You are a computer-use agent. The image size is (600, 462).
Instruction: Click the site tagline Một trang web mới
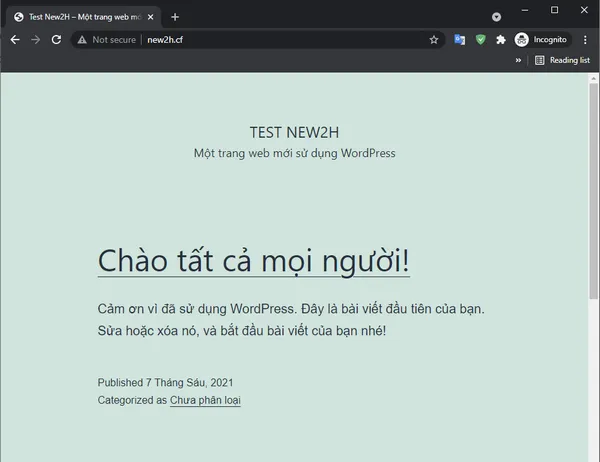tap(294, 153)
